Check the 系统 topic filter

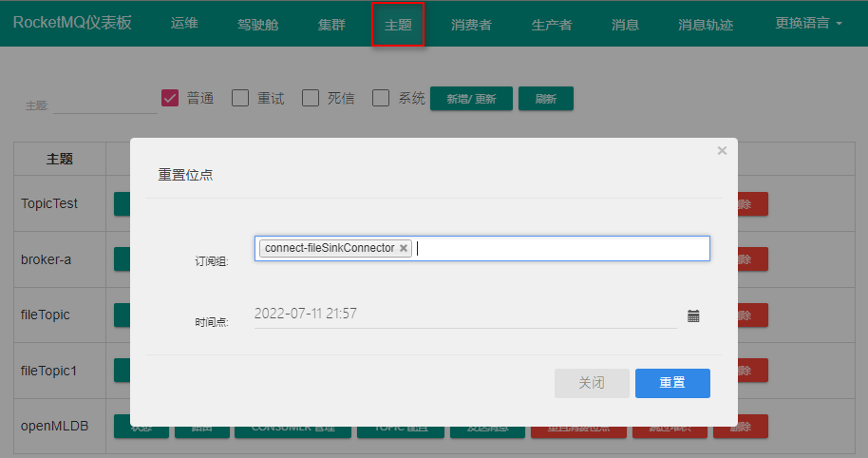point(381,98)
